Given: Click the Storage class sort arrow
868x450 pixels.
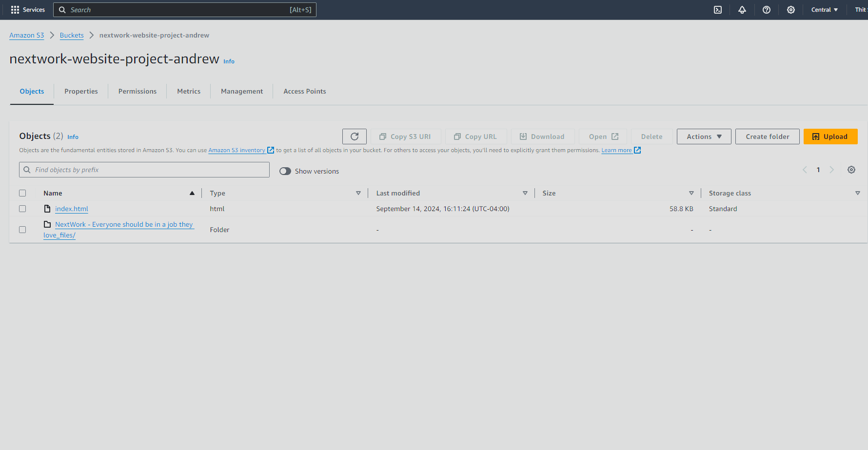Looking at the screenshot, I should [858, 193].
